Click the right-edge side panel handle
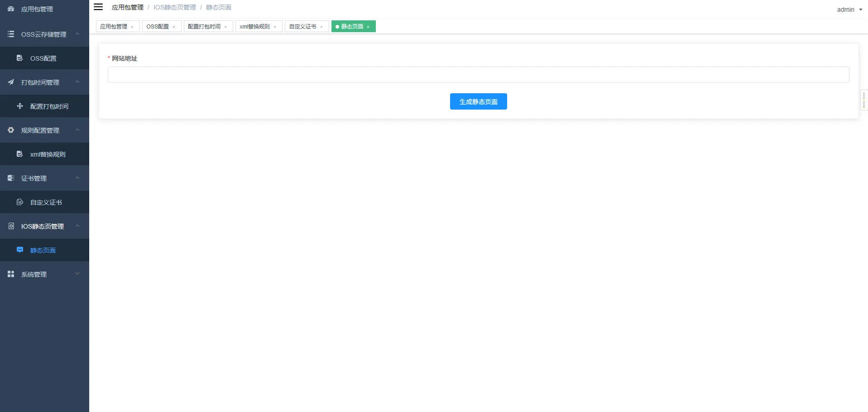Image resolution: width=868 pixels, height=412 pixels. pos(864,100)
